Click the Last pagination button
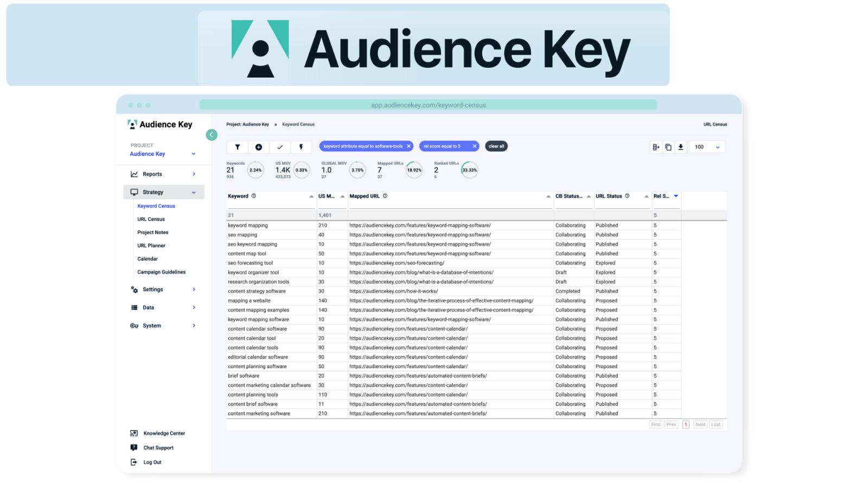 point(716,425)
